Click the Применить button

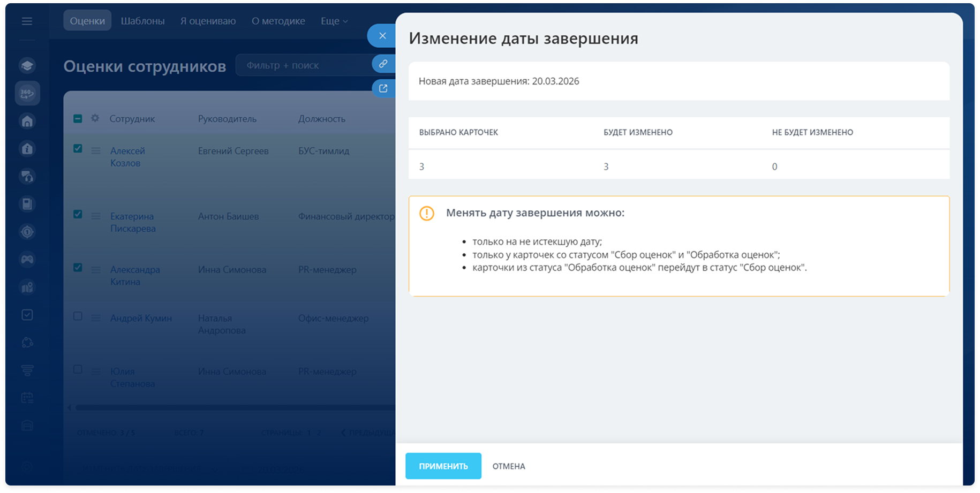click(x=443, y=466)
